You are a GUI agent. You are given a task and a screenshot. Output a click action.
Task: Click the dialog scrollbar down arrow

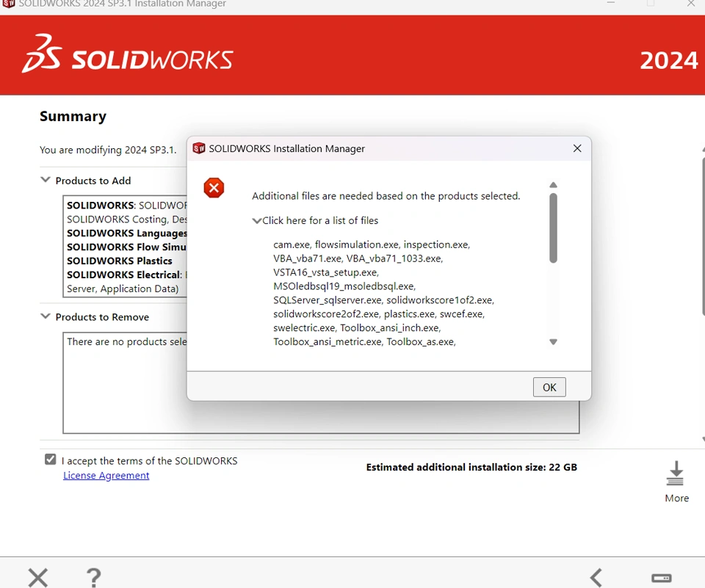554,342
